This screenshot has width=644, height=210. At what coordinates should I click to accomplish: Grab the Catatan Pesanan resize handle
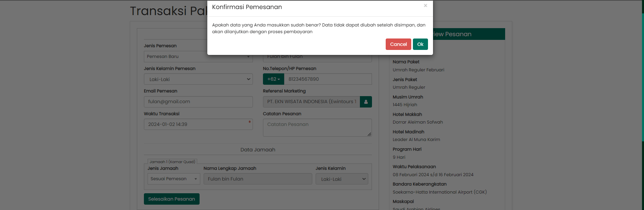(x=369, y=134)
